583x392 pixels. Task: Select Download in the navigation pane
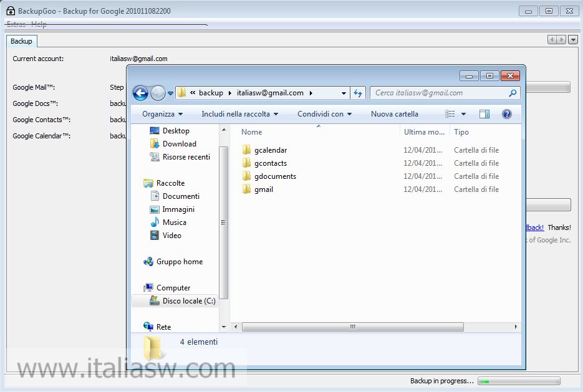tap(173, 144)
